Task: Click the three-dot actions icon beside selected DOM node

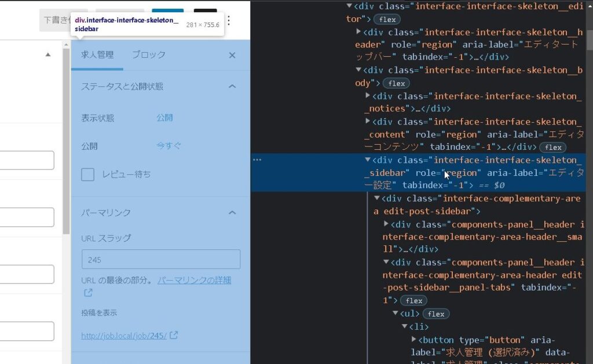Action: tap(257, 160)
